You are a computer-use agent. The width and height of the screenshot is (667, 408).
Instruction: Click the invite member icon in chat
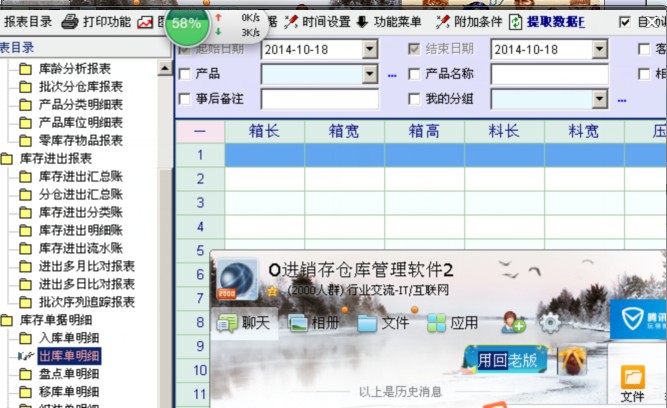pyautogui.click(x=514, y=323)
